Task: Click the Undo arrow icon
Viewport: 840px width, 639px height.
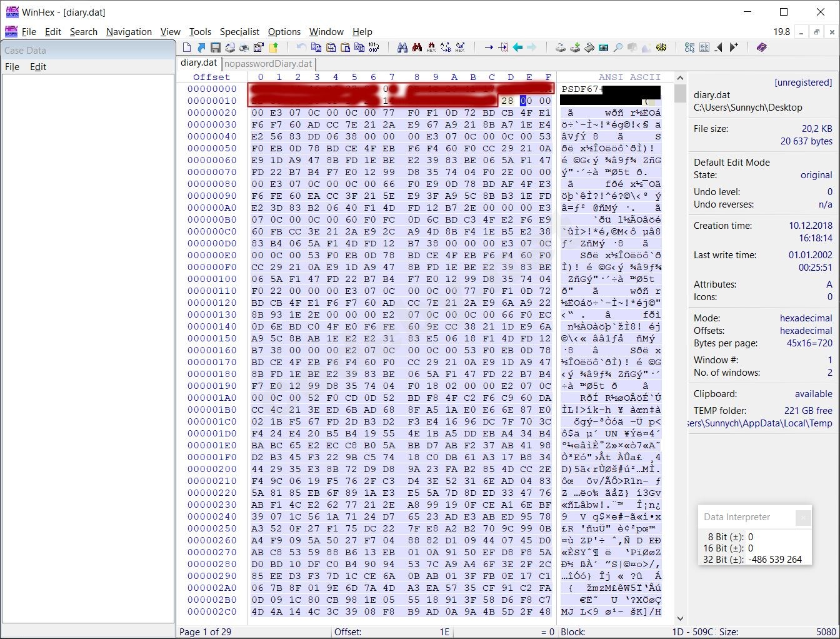Action: click(301, 48)
